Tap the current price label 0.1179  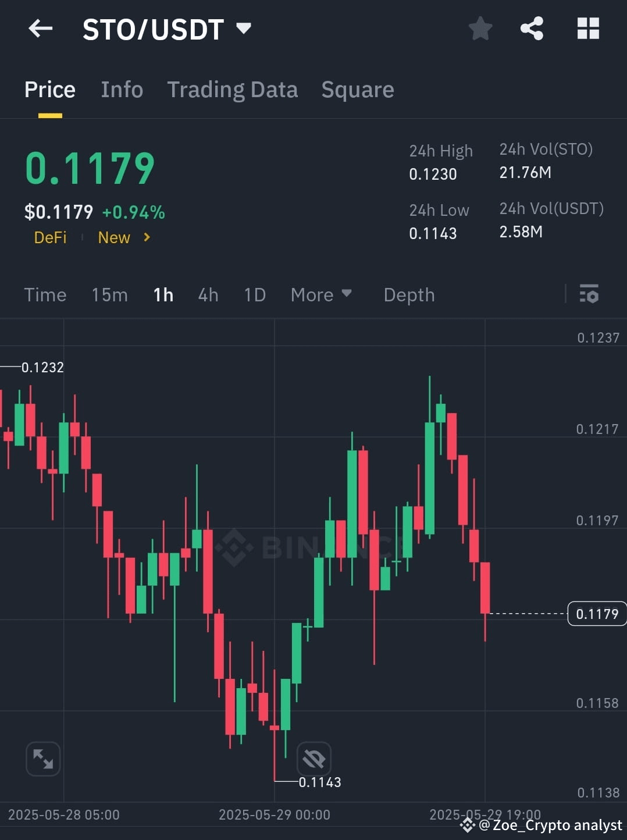click(597, 613)
